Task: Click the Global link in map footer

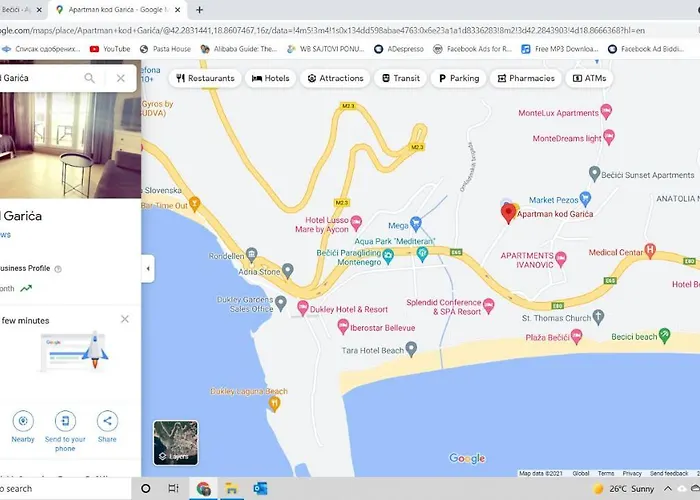Action: 581,473
